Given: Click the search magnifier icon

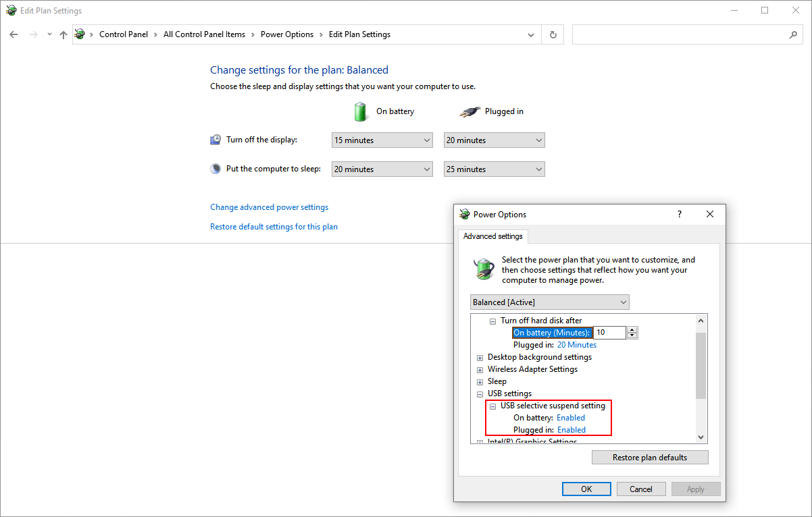Looking at the screenshot, I should tap(793, 34).
